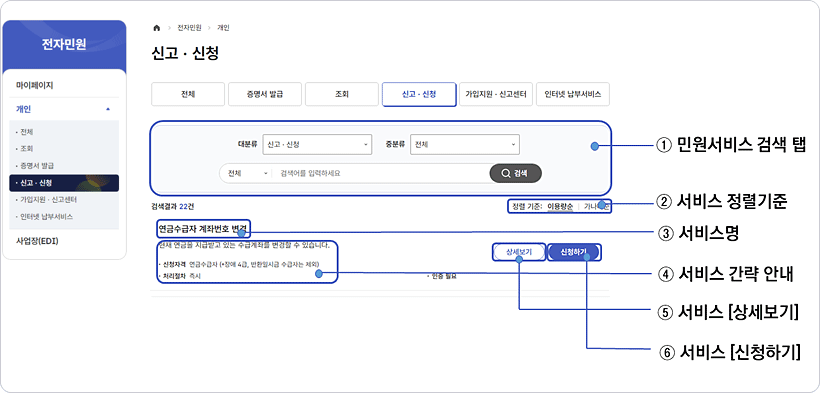The width and height of the screenshot is (820, 393).
Task: Open the 중분류 dropdown
Action: click(465, 144)
